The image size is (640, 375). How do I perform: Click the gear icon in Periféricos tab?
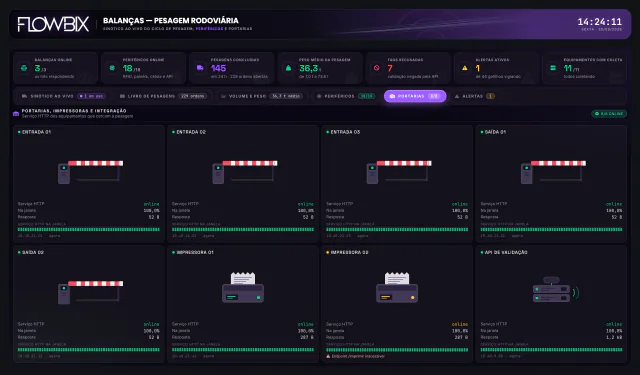point(319,96)
